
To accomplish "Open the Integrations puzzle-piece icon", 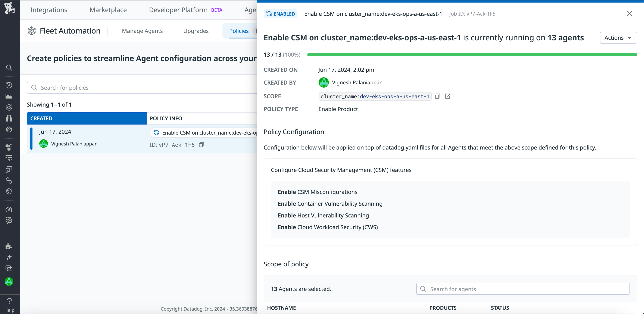I will 9,246.
